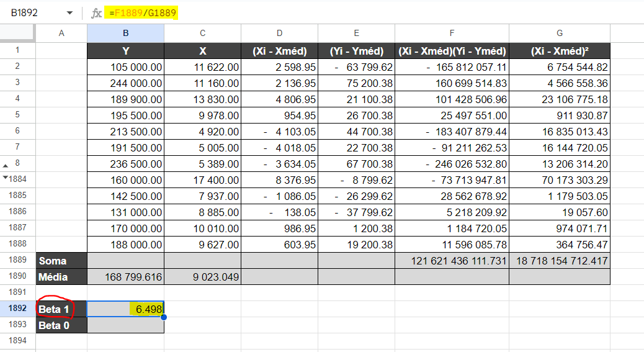Select cell with value 160 699 514.83
644x352 pixels.
(452, 83)
